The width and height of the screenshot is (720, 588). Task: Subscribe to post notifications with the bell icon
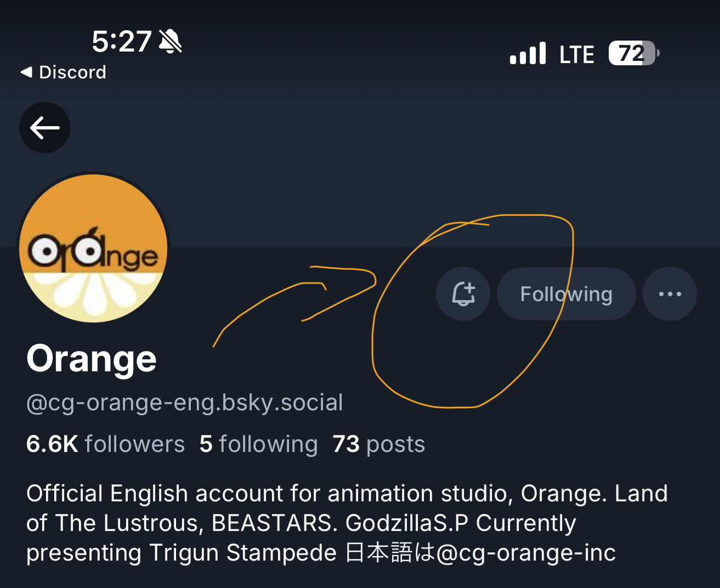463,294
